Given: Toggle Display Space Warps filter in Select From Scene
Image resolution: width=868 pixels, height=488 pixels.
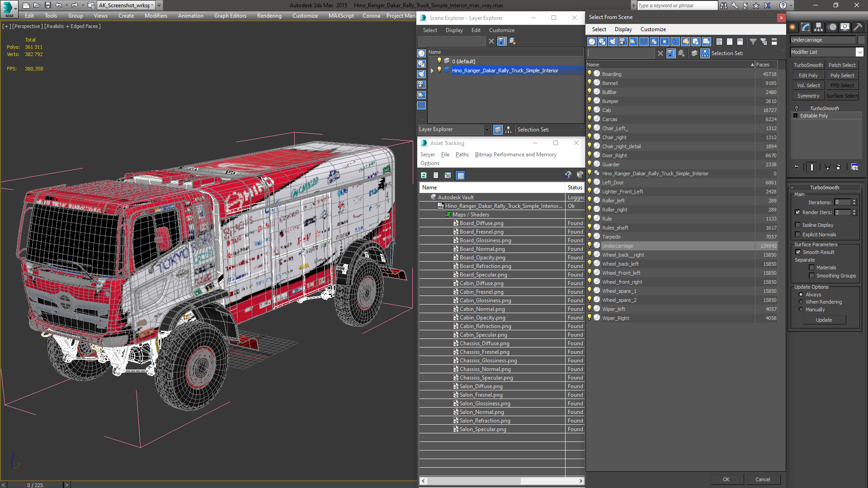Looking at the screenshot, I should pyautogui.click(x=644, y=42).
